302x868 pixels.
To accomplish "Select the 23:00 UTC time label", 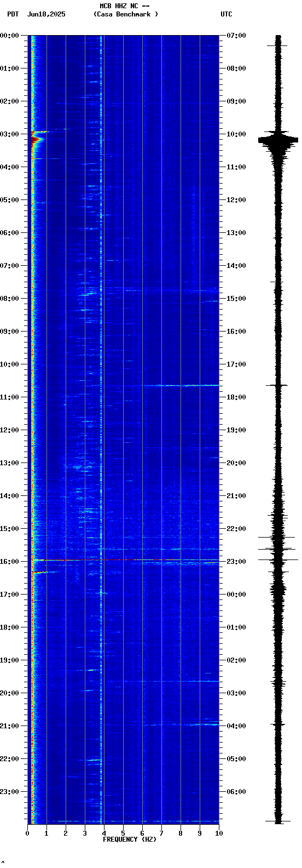I will click(236, 562).
